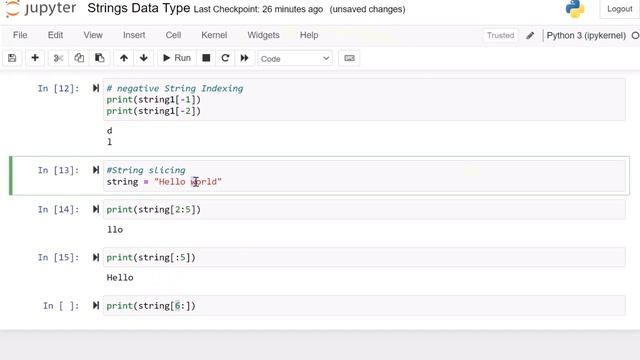Move selected cell up with the arrow icon
The width and height of the screenshot is (640, 360).
coord(124,58)
